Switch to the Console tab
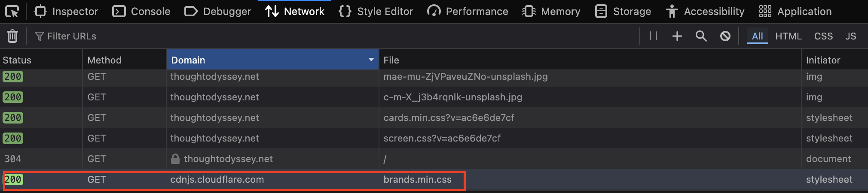Image resolution: width=868 pixels, height=193 pixels. pos(141,12)
